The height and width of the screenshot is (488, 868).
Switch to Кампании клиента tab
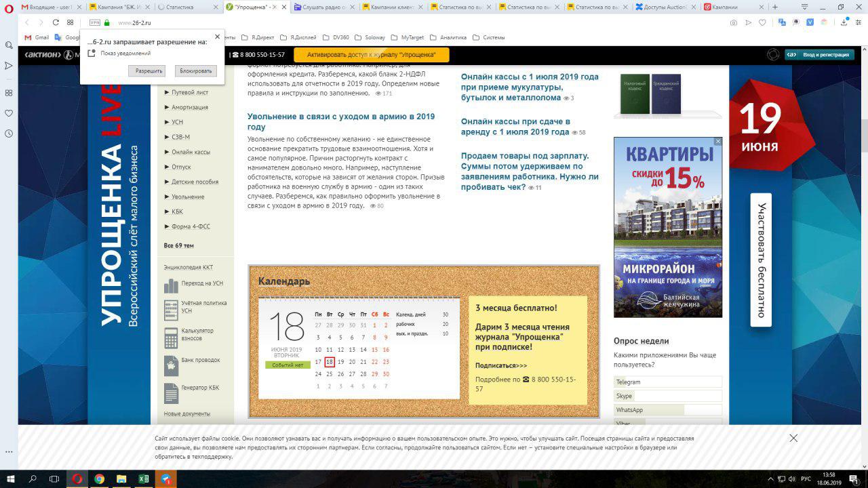coord(394,7)
